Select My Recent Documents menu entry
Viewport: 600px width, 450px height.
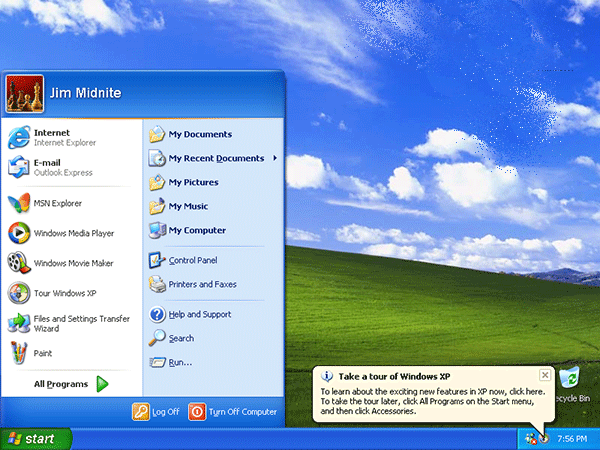click(213, 158)
